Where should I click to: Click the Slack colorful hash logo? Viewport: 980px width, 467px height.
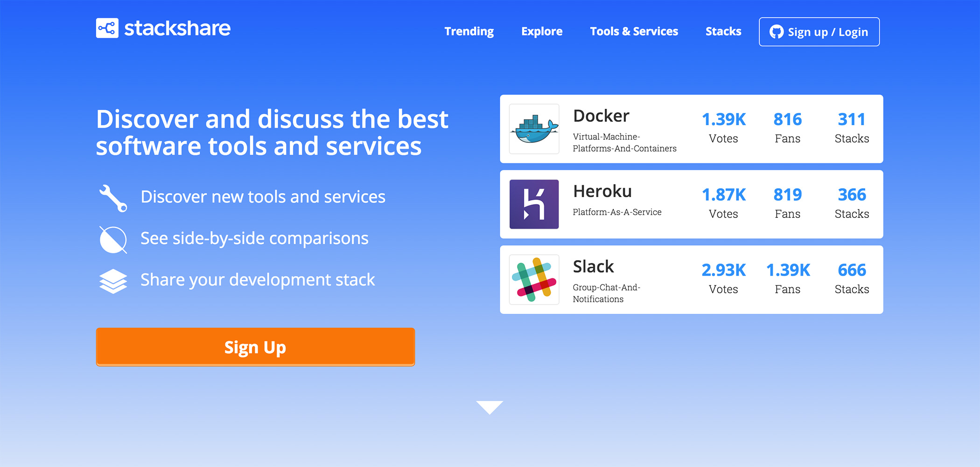(x=534, y=279)
